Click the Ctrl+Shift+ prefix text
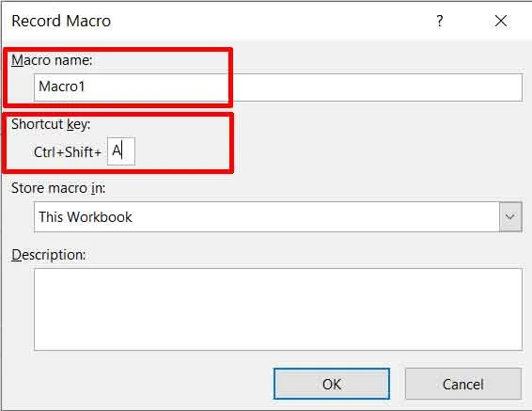This screenshot has height=411, width=532. click(x=68, y=152)
